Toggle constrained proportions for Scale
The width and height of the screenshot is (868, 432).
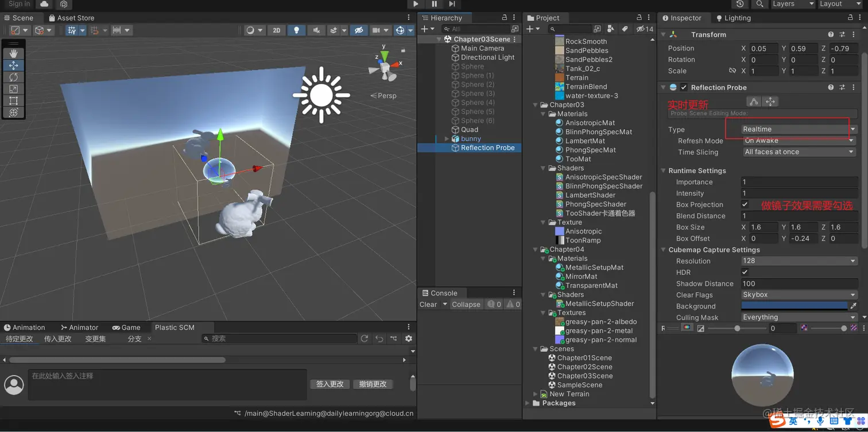(732, 71)
